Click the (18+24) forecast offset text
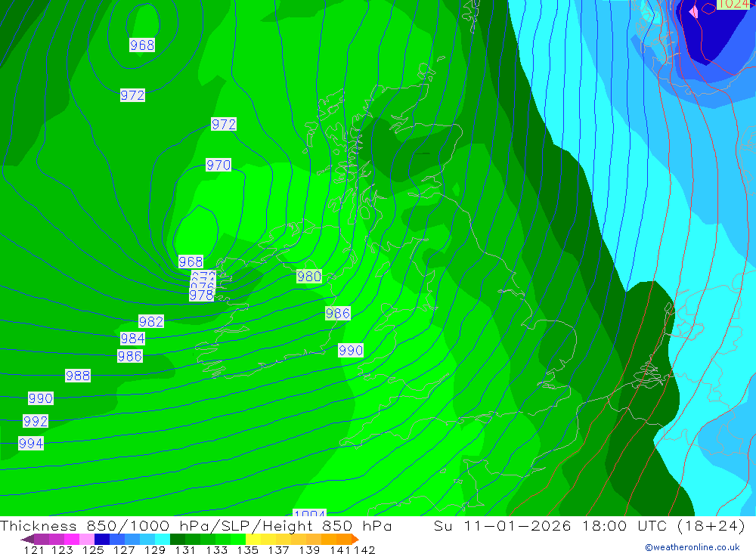This screenshot has width=756, height=554. (x=711, y=525)
